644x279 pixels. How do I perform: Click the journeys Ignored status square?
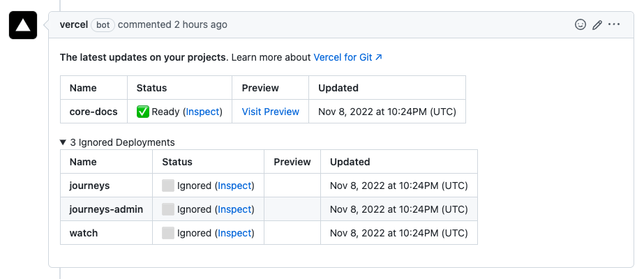168,186
